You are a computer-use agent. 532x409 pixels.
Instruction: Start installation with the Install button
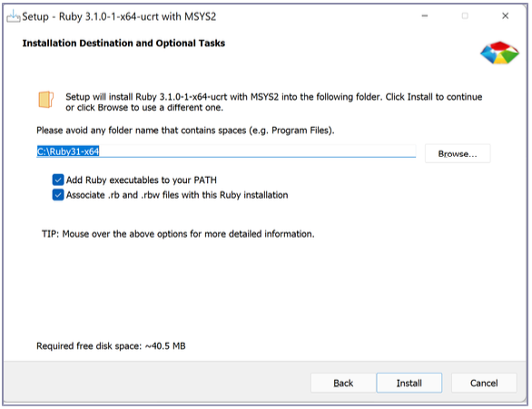(409, 383)
